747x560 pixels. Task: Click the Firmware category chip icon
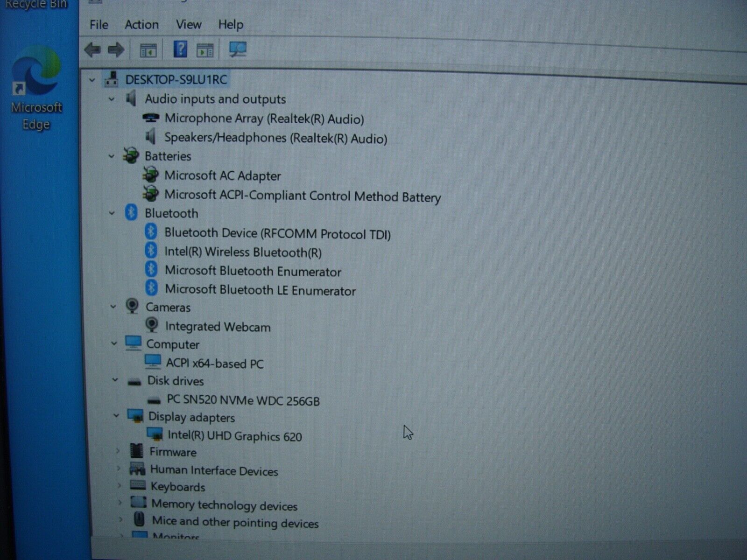tap(136, 450)
